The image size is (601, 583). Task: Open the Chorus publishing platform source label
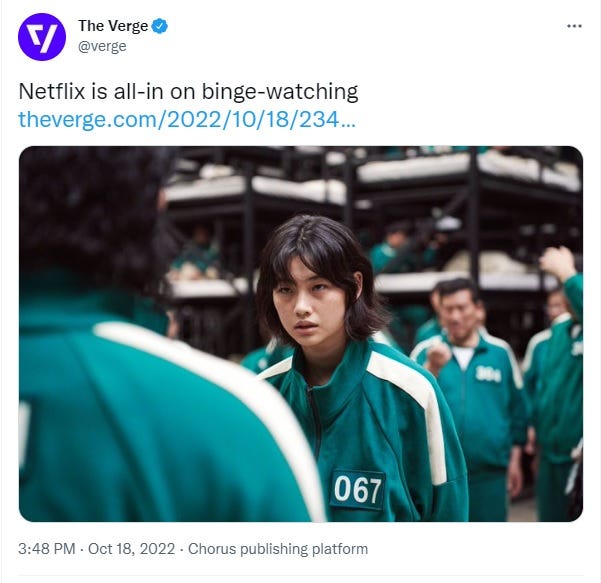[278, 549]
